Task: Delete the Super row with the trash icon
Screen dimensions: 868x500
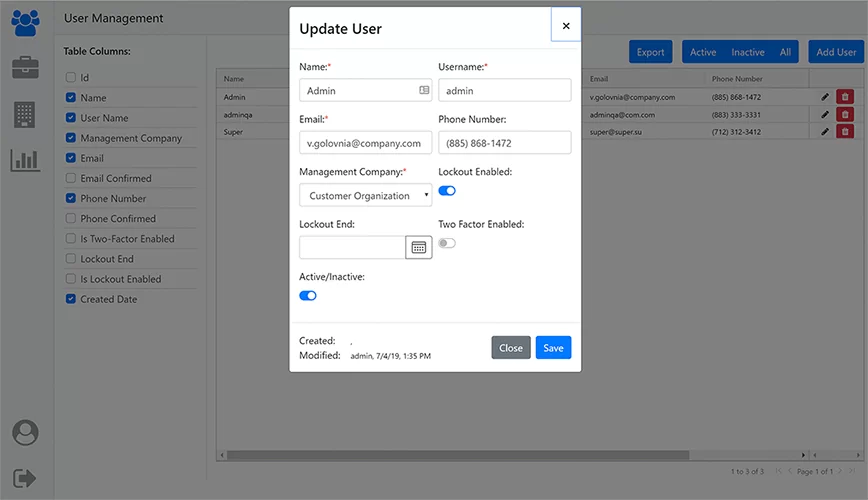Action: pyautogui.click(x=845, y=132)
